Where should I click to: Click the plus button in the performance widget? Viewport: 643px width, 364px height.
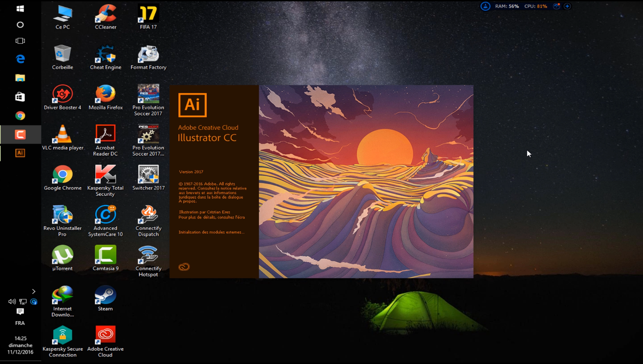pos(567,6)
